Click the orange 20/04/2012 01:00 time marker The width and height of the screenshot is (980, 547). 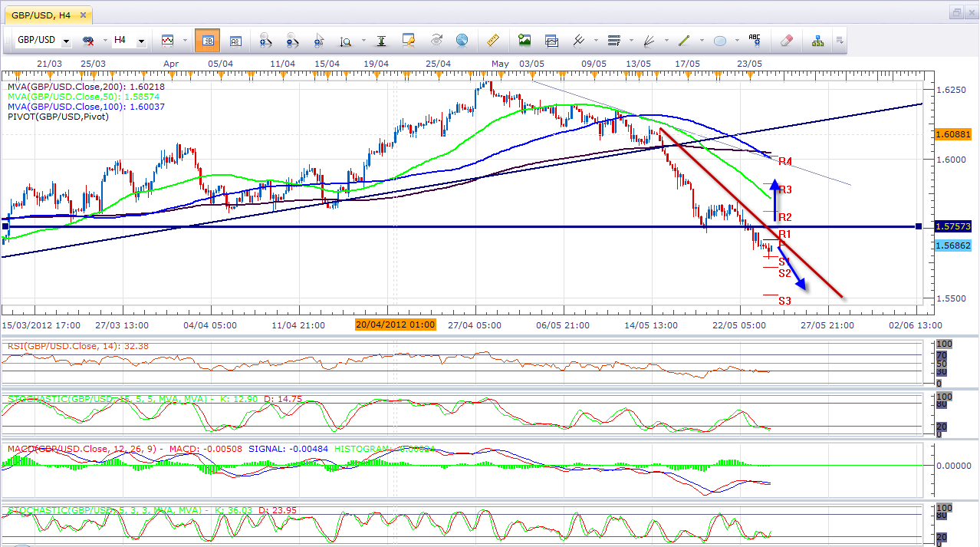(396, 325)
